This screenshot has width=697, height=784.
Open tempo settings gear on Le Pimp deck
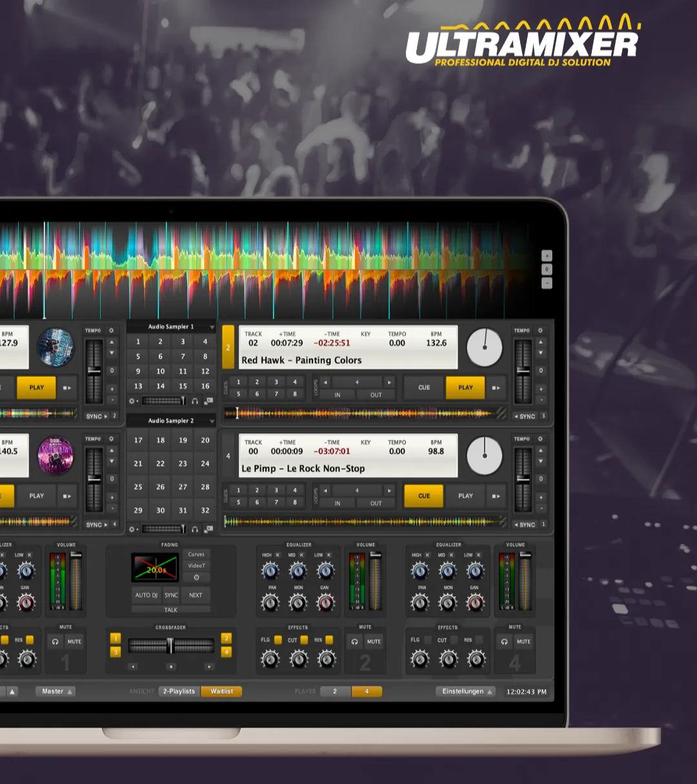[540, 439]
